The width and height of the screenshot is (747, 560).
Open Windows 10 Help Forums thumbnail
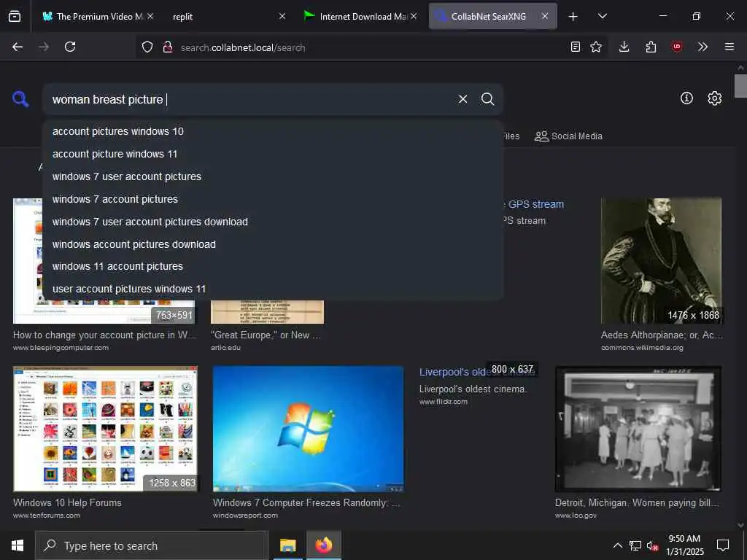pos(105,429)
